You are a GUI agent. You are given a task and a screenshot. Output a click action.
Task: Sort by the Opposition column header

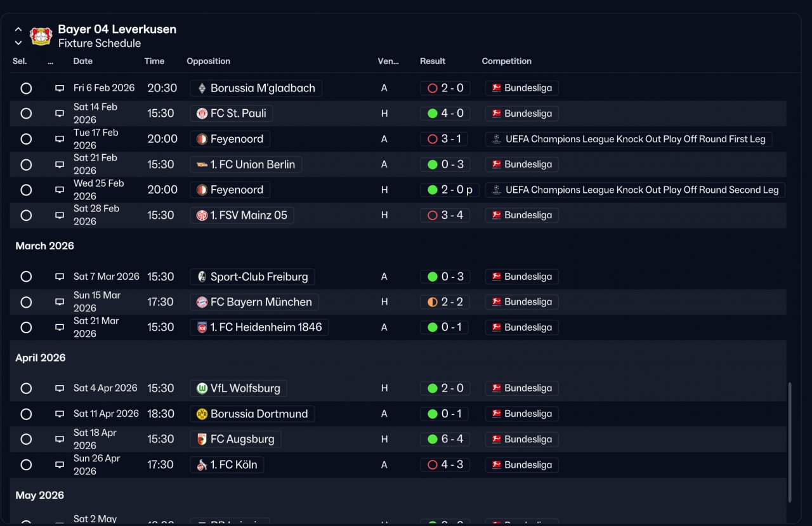pos(208,61)
